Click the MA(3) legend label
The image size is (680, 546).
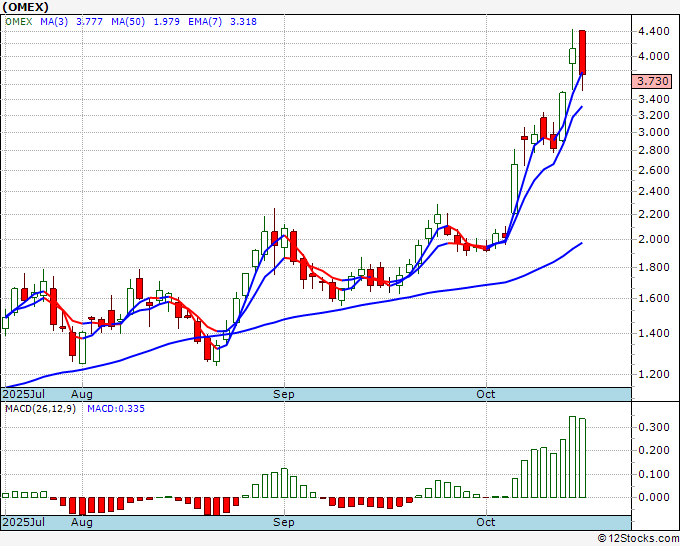[54, 22]
